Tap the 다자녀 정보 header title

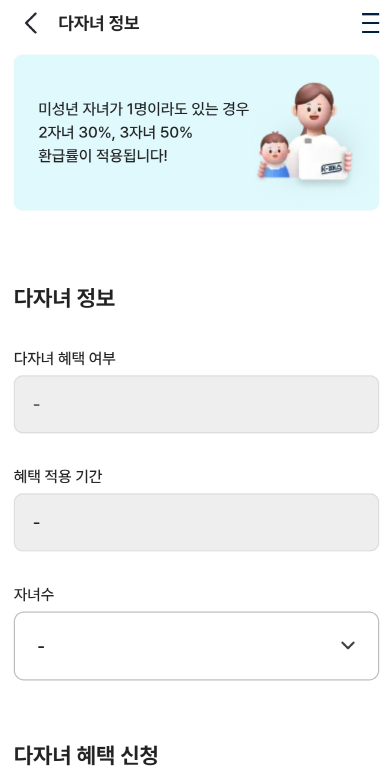click(99, 23)
